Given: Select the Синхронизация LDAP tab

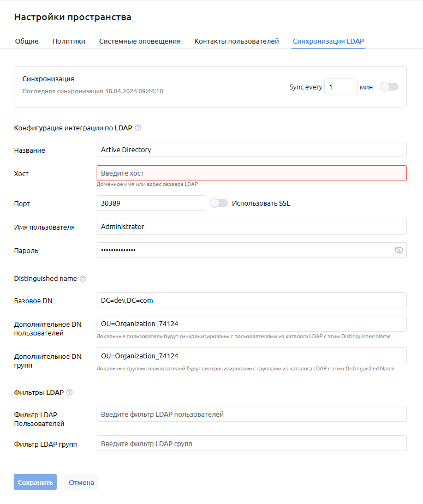Looking at the screenshot, I should coord(329,41).
